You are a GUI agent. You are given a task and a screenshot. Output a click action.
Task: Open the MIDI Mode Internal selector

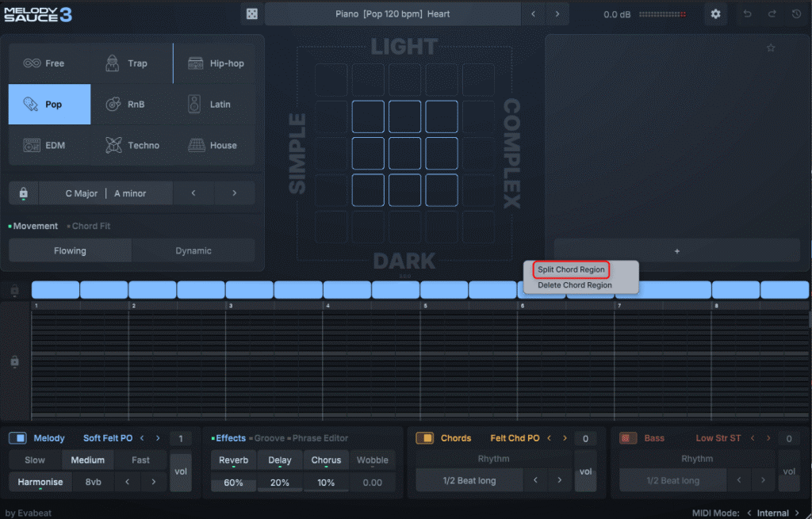772,513
